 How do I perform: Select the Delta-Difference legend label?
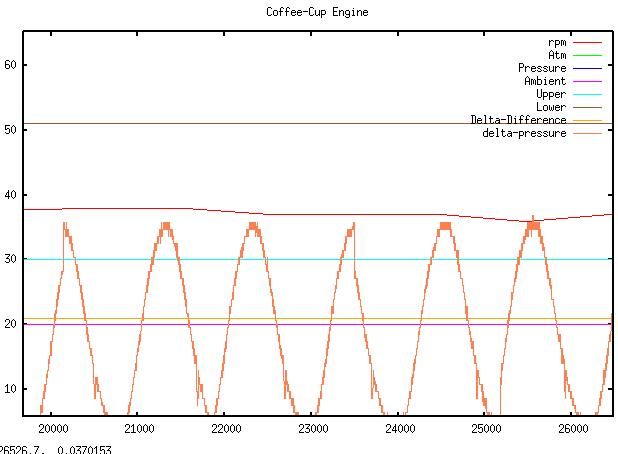pos(518,120)
